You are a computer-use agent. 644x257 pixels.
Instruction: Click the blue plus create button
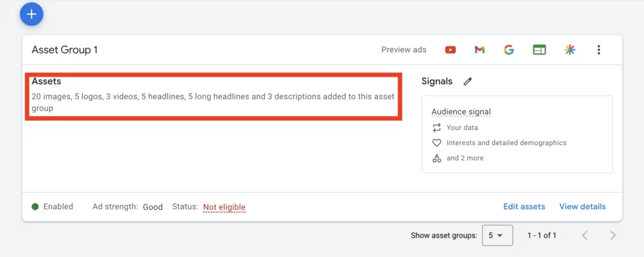tap(31, 14)
